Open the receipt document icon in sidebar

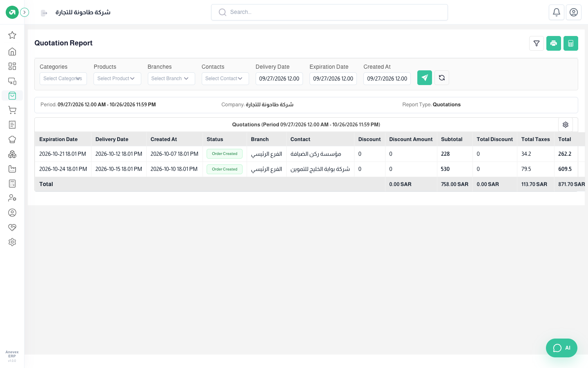(12, 125)
